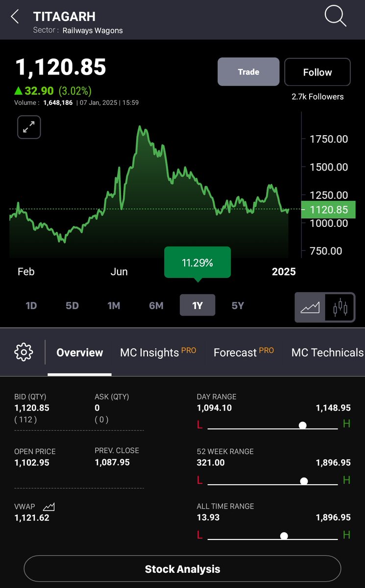Open Stock Analysis
The height and width of the screenshot is (588, 365).
click(x=182, y=569)
